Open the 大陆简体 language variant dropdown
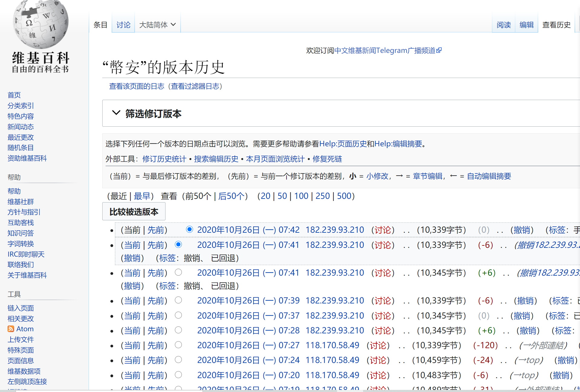 157,25
